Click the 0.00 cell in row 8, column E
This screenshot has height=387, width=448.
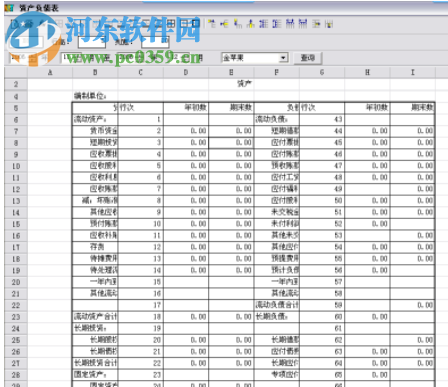click(x=231, y=143)
